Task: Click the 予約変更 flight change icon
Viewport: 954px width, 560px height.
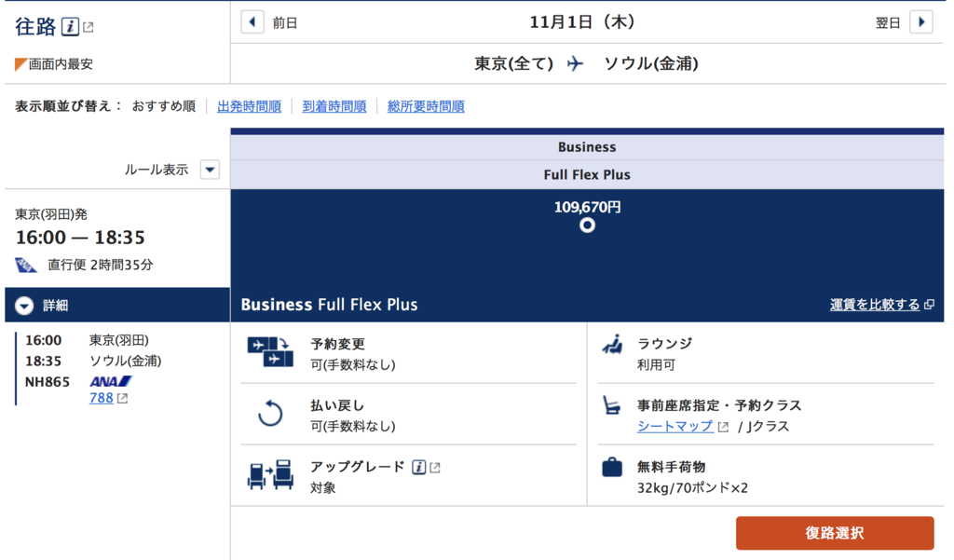Action: click(x=270, y=352)
